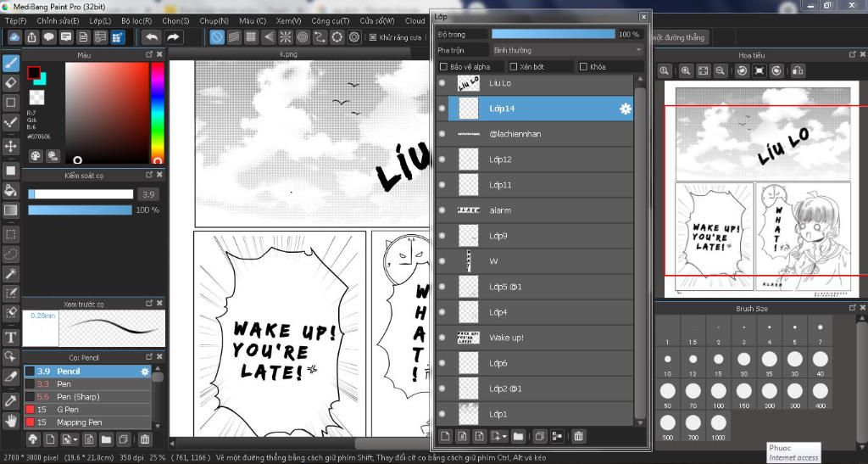Click the cloud save icon in toolbar
Viewport: 868px width, 464px height.
[x=14, y=37]
